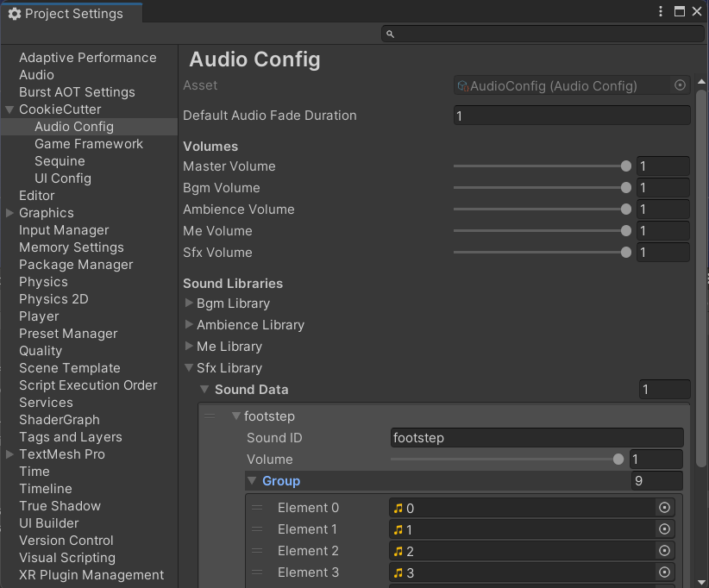The height and width of the screenshot is (588, 709).
Task: Click the audio clip icon in Element 1
Action: (x=398, y=529)
